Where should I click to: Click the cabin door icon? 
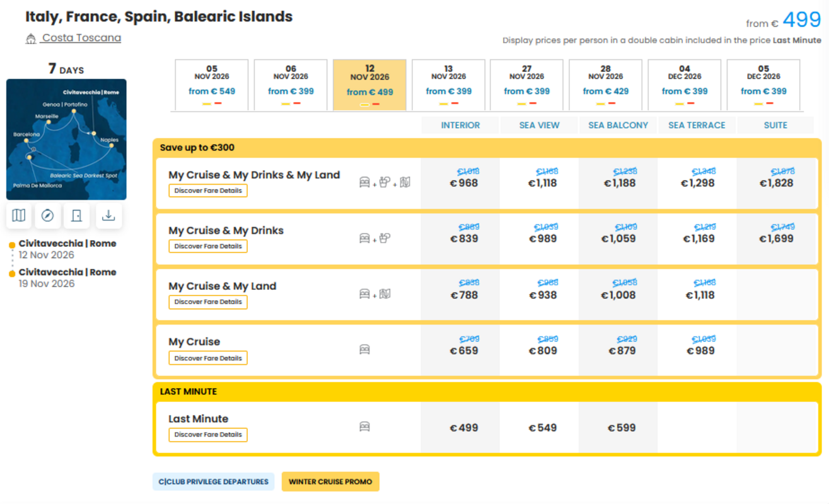tap(77, 216)
